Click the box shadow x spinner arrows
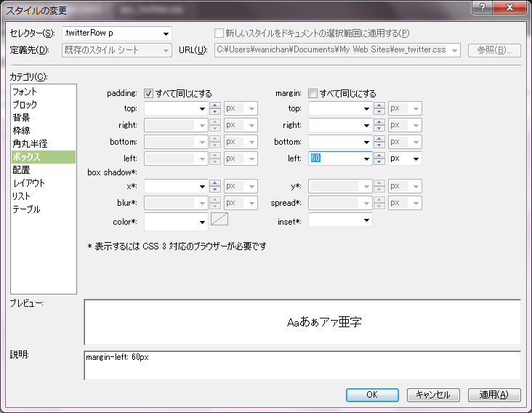 (215, 186)
